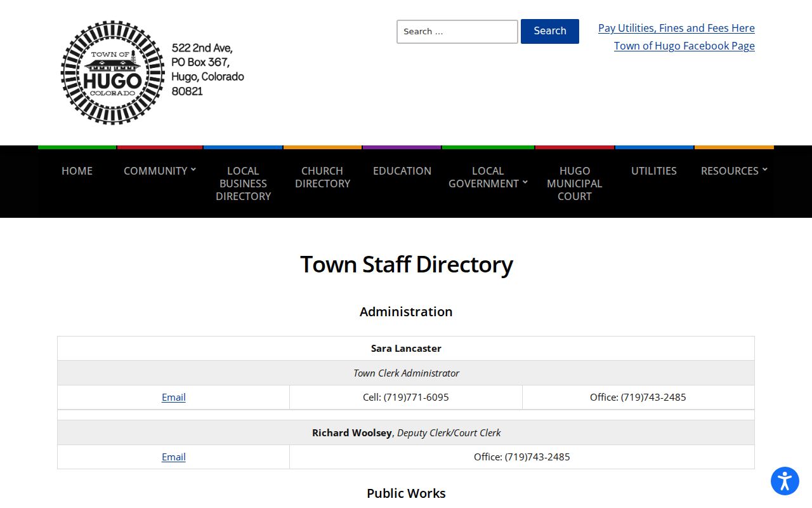Click the Search input field
812x508 pixels.
tap(457, 32)
